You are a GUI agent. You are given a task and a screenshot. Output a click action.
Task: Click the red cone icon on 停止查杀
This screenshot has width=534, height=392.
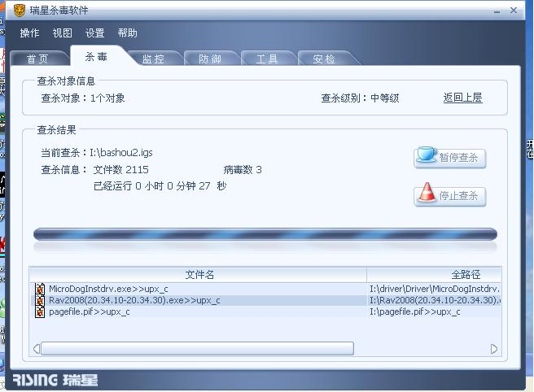(x=427, y=192)
